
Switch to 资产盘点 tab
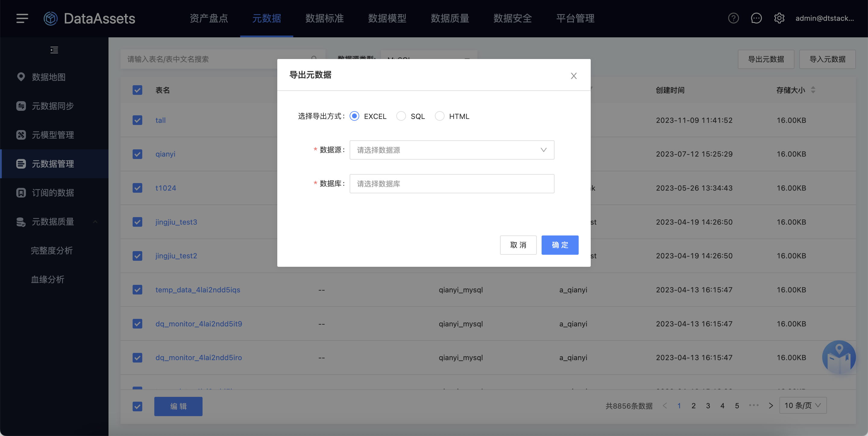209,18
